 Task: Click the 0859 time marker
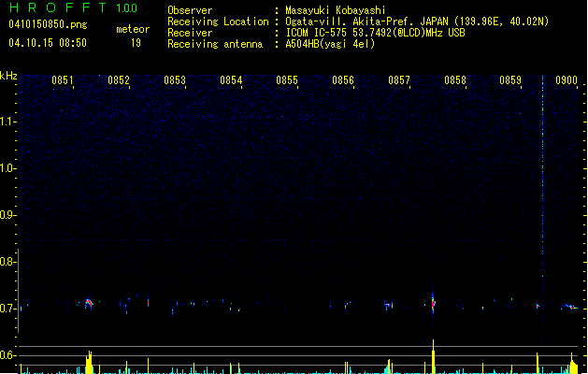(x=510, y=80)
